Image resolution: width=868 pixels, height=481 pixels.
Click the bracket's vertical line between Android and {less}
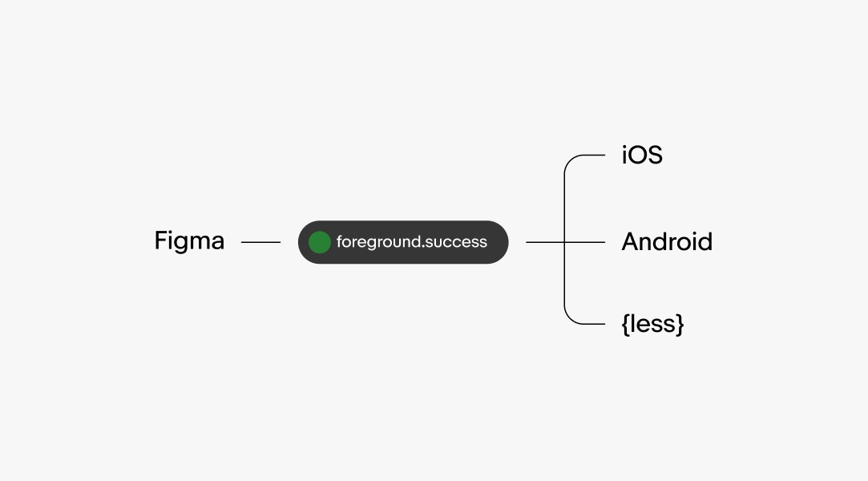point(565,281)
